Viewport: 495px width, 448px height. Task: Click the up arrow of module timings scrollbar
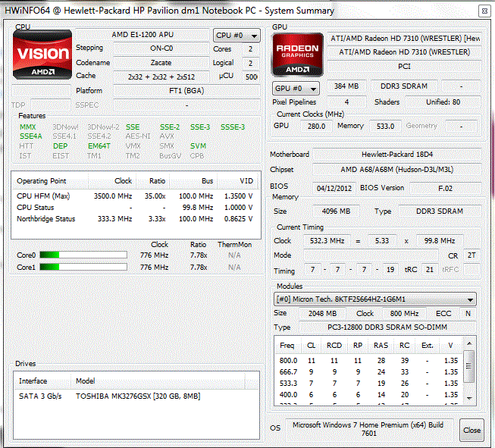click(x=469, y=343)
